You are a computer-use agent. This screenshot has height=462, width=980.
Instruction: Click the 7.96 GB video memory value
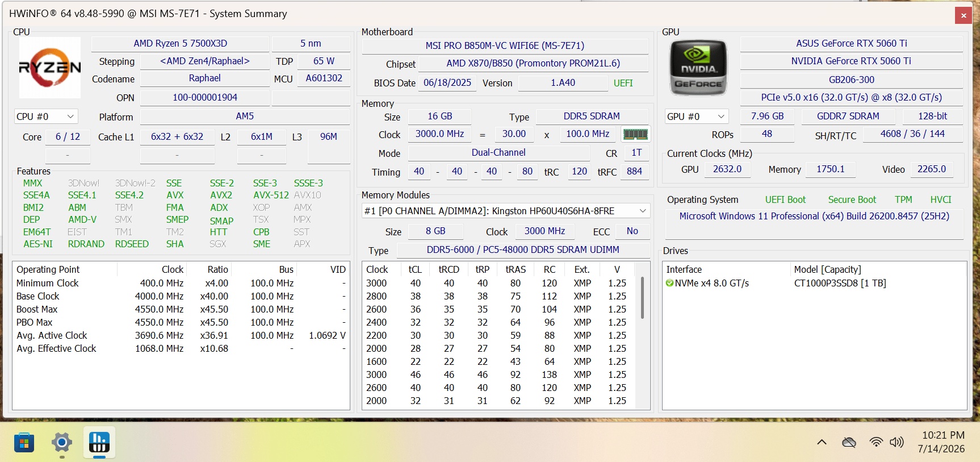coord(767,116)
